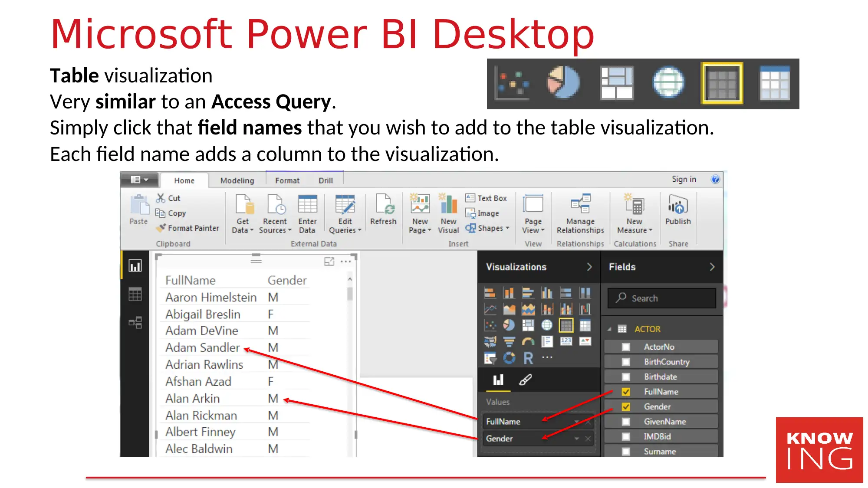868x488 pixels.
Task: Tick the Birthdate field checkbox
Action: point(625,377)
